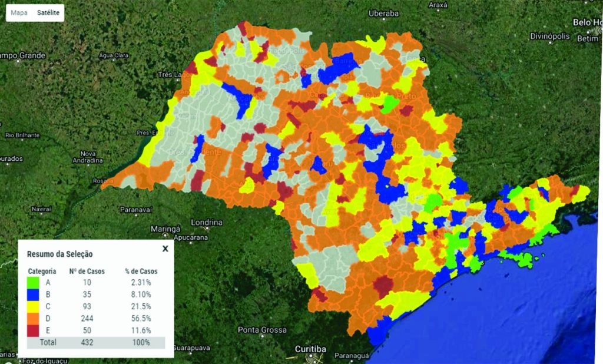
Task: Select the blue category B swatch
Action: click(x=33, y=294)
